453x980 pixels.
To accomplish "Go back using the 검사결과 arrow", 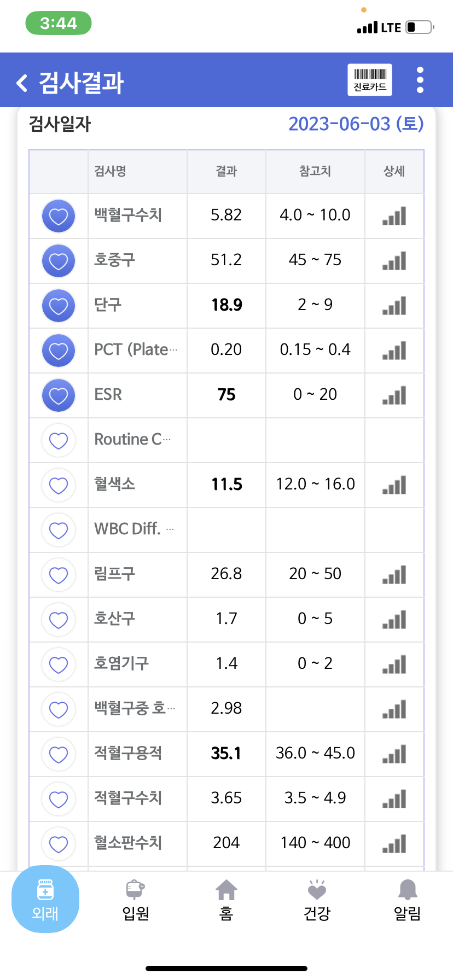I will [22, 83].
